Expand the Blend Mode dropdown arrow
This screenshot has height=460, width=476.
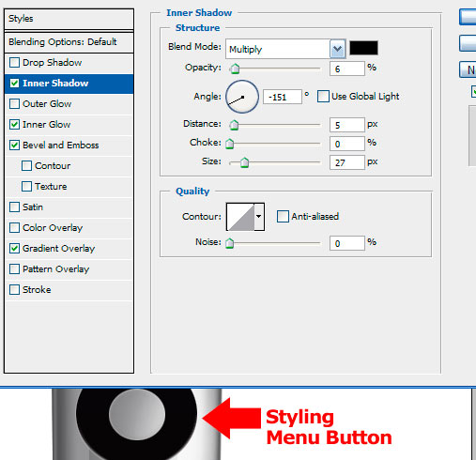[337, 49]
